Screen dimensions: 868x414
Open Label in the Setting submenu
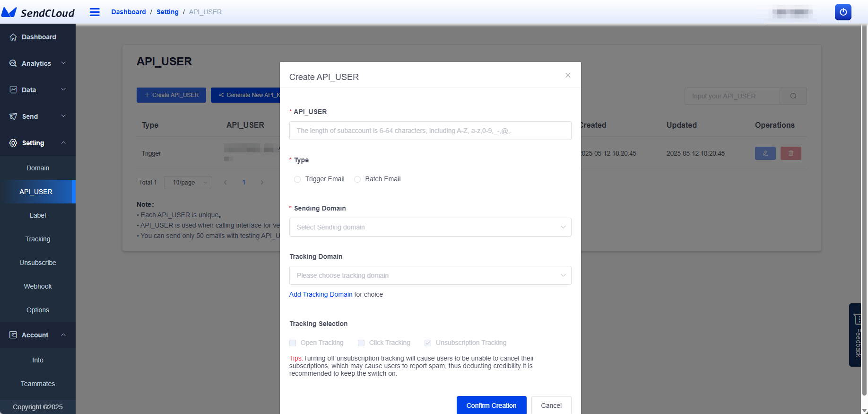(x=38, y=215)
